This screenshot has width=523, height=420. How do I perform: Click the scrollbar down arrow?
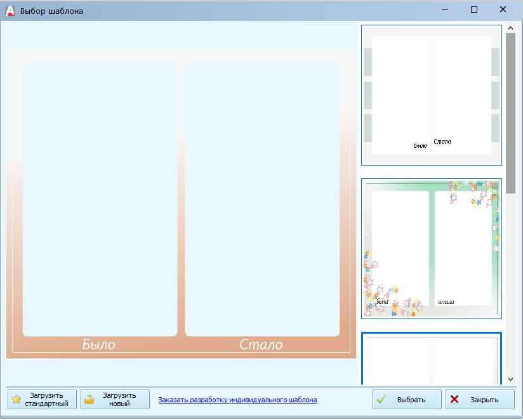click(510, 379)
